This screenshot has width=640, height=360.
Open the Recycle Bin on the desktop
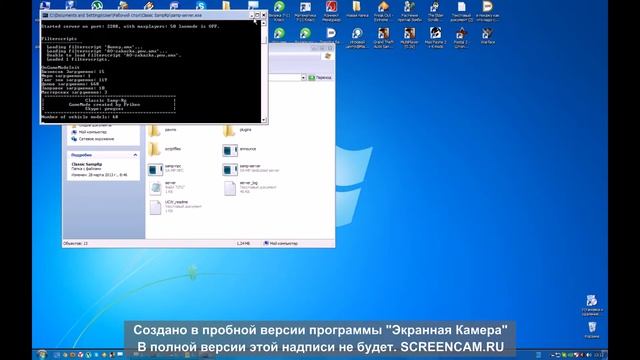click(592, 330)
